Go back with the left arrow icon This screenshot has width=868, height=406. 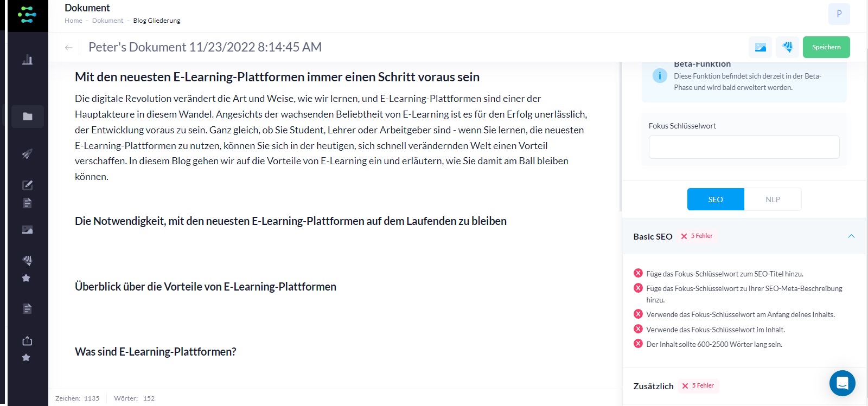click(68, 48)
